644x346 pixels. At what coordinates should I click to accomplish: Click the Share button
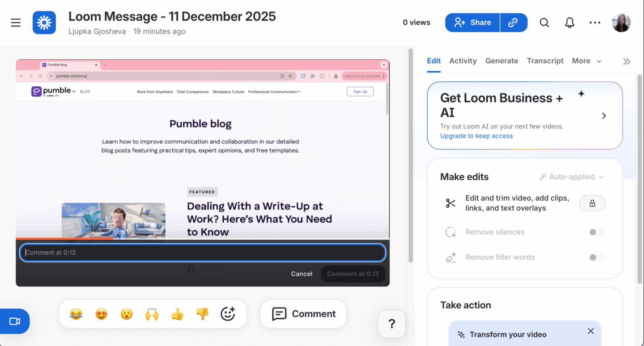click(x=472, y=22)
